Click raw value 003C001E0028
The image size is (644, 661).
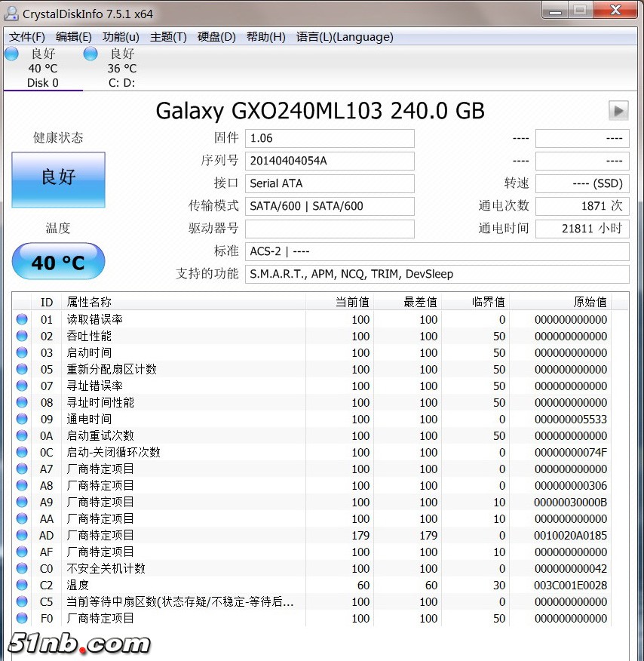571,585
